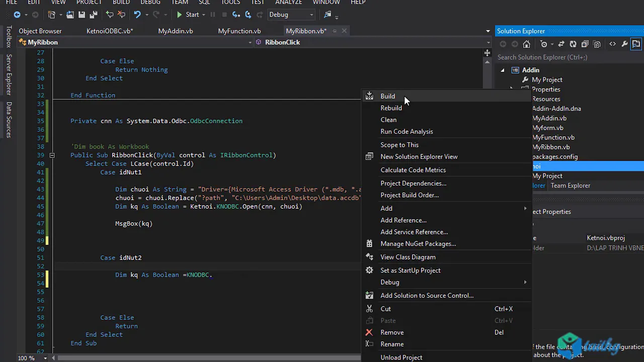
Task: Choose Rename from the context menu
Action: pos(447,344)
